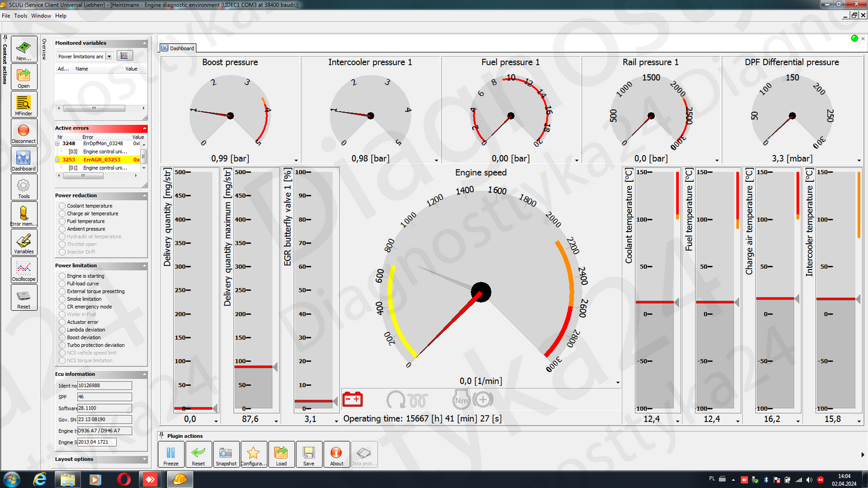This screenshot has height=488, width=868.
Task: Open the Error memory icon
Action: coord(23,215)
